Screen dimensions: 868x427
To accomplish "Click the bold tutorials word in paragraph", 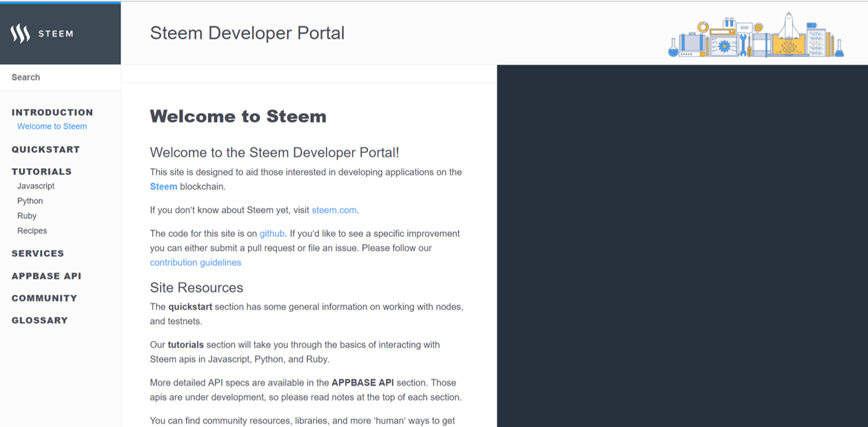I will 186,344.
